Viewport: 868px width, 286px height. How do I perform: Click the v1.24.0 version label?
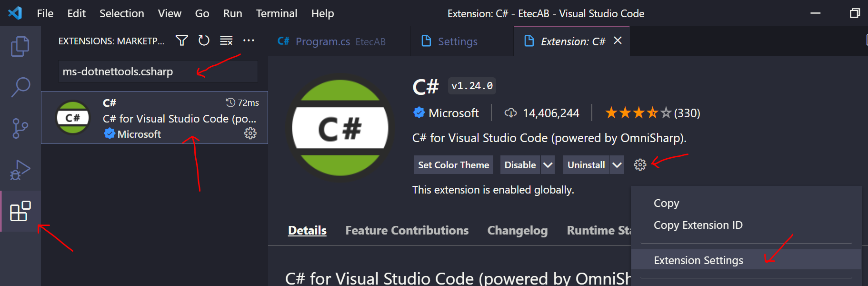pos(472,86)
